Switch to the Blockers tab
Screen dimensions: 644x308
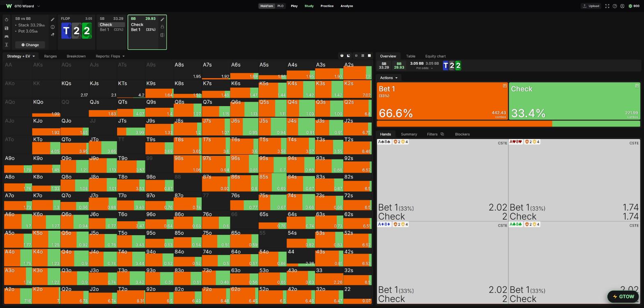[x=462, y=134]
